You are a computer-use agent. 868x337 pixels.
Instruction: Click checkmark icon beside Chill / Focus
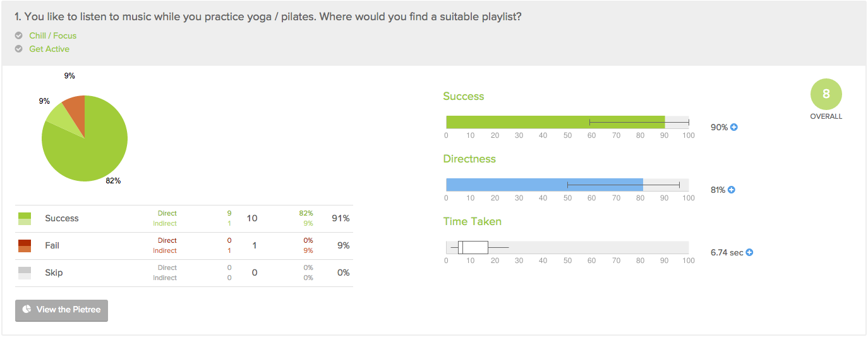pos(19,35)
